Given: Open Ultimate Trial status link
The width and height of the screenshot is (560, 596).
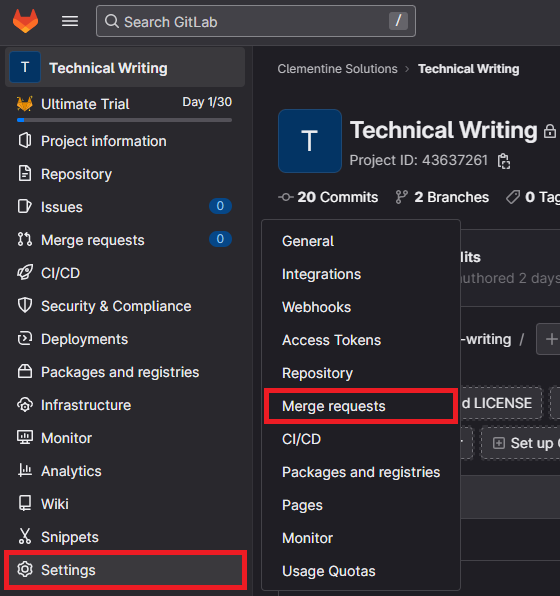Looking at the screenshot, I should (85, 104).
